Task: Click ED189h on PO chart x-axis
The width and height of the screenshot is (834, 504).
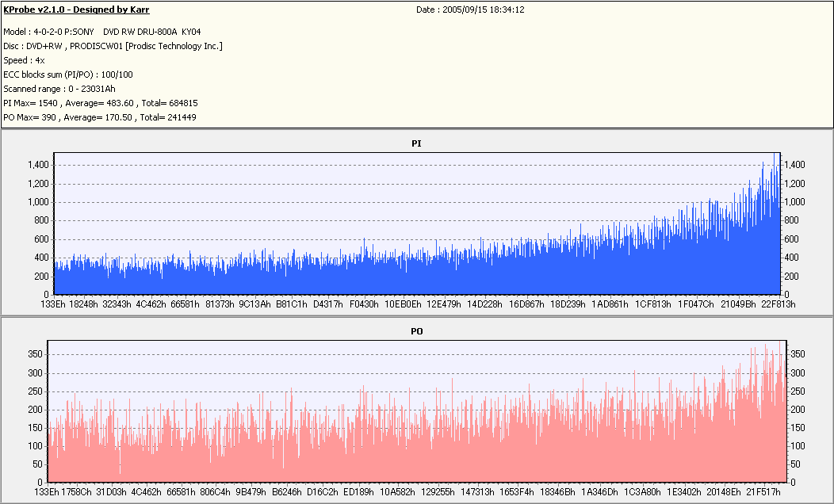Action: pyautogui.click(x=358, y=492)
